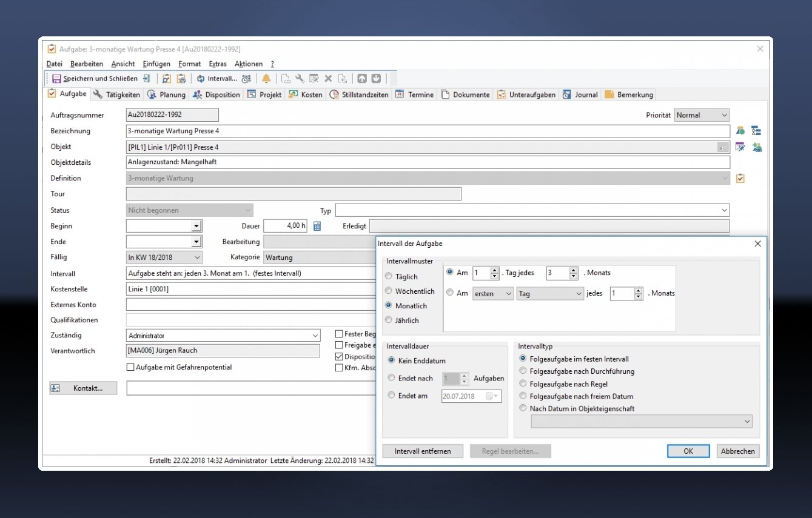The height and width of the screenshot is (518, 812).
Task: Open the Zuständig Administrator dropdown
Action: tap(315, 336)
